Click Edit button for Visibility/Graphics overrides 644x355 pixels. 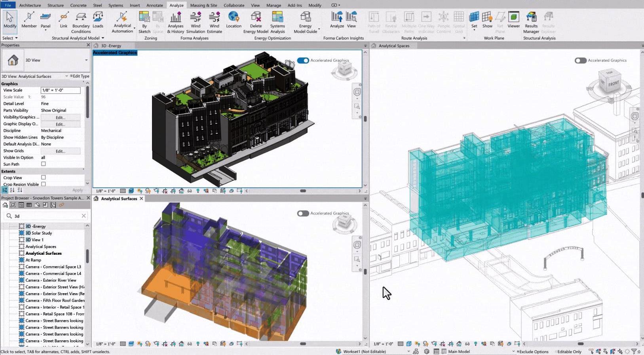click(x=60, y=118)
